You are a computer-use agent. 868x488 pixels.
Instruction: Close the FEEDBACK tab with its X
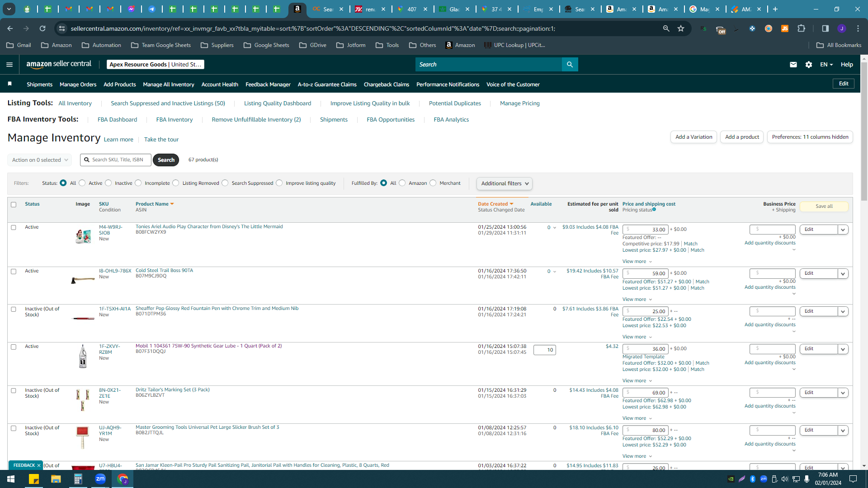tap(39, 465)
